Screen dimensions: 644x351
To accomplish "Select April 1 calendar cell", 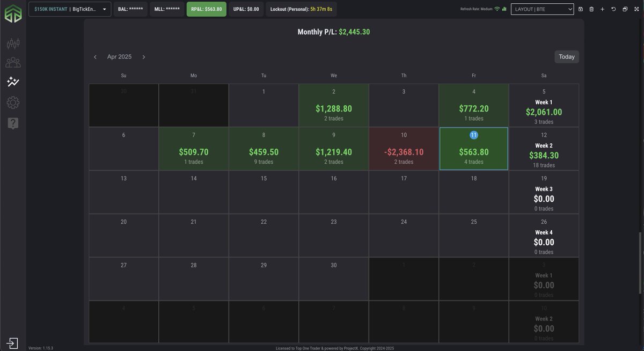I will pos(264,105).
